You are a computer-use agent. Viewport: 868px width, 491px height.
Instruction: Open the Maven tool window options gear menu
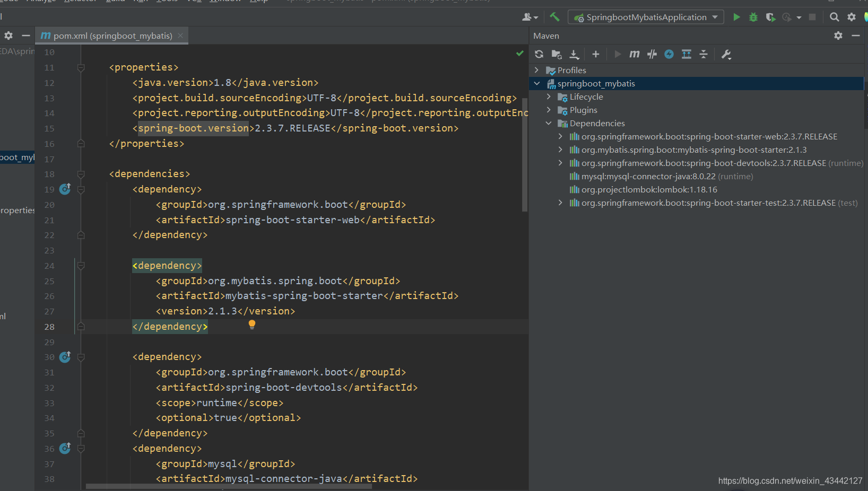838,36
